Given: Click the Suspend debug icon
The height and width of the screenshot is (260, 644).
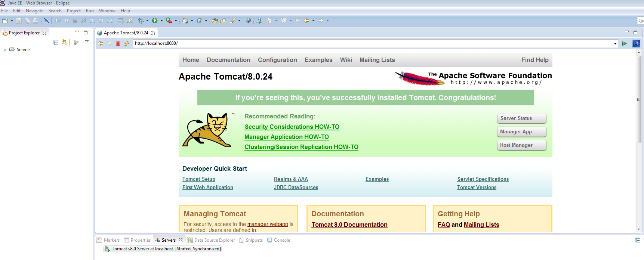Looking at the screenshot, I should 67,21.
